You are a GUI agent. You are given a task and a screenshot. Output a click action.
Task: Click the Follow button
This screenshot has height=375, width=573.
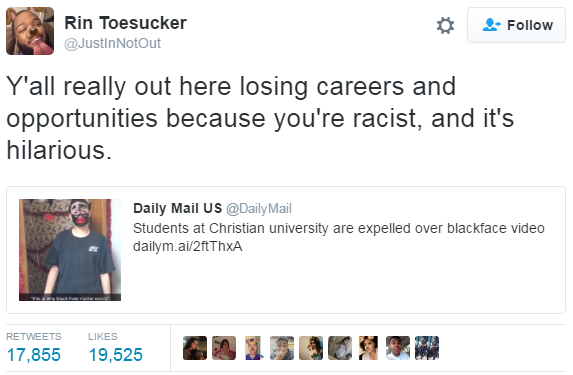[x=516, y=25]
